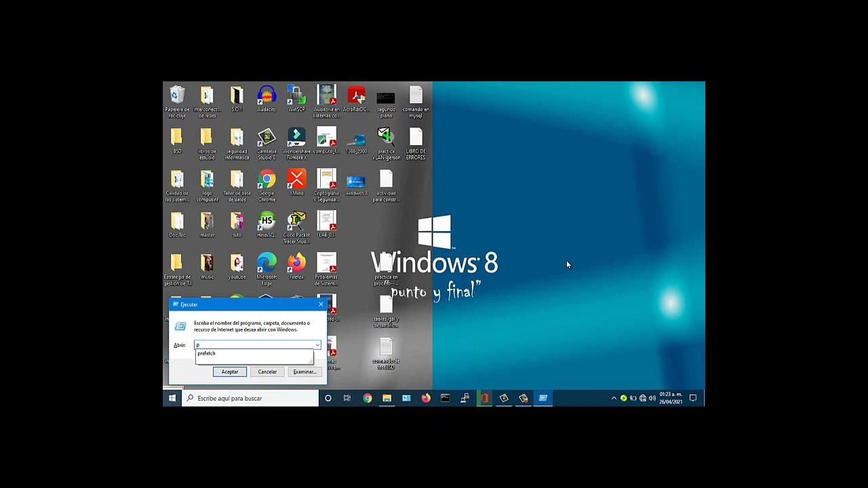Viewport: 868px width, 488px height.
Task: Open the Office icon on the taskbar
Action: point(484,399)
